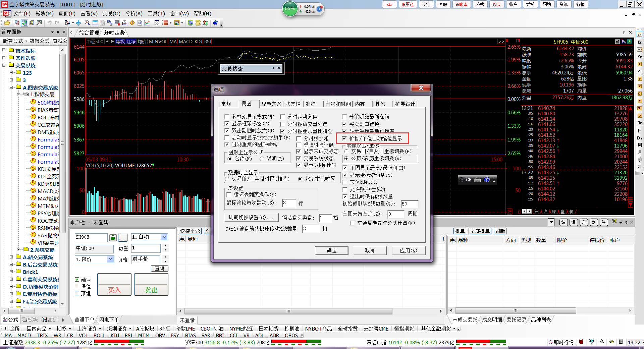Open the 1.限价 order type dropdown
644x349 pixels.
tap(110, 259)
